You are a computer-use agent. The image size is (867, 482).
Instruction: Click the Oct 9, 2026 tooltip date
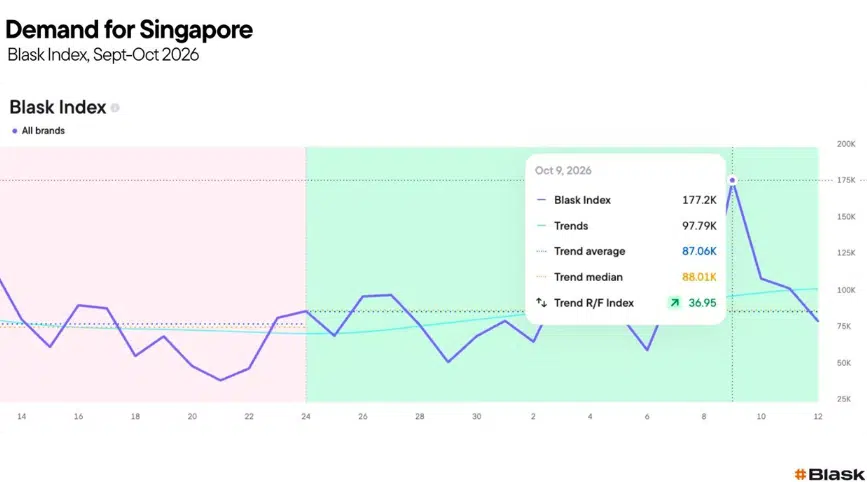pos(563,171)
